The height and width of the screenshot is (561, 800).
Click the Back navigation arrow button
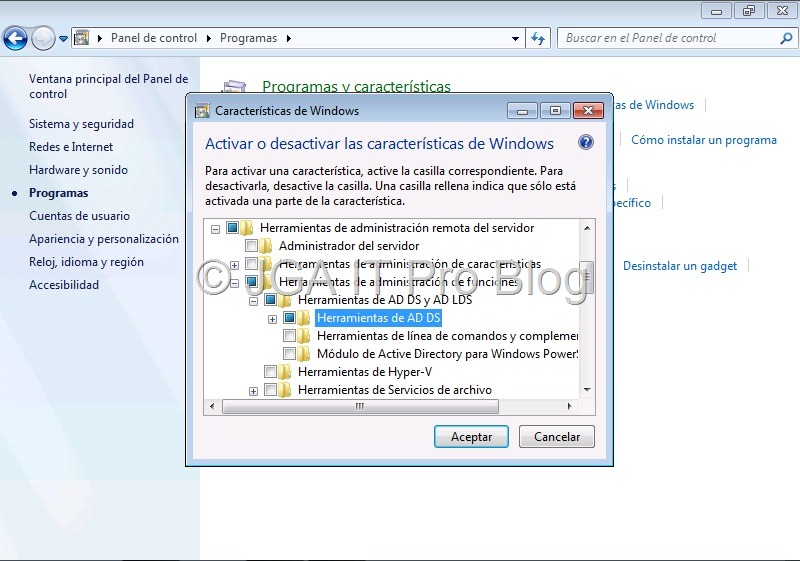(x=15, y=39)
